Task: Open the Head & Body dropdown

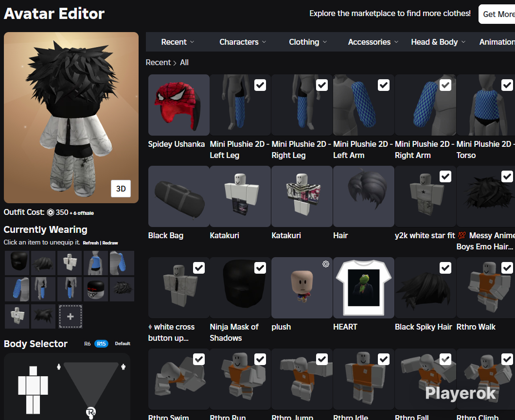Action: pyautogui.click(x=438, y=42)
